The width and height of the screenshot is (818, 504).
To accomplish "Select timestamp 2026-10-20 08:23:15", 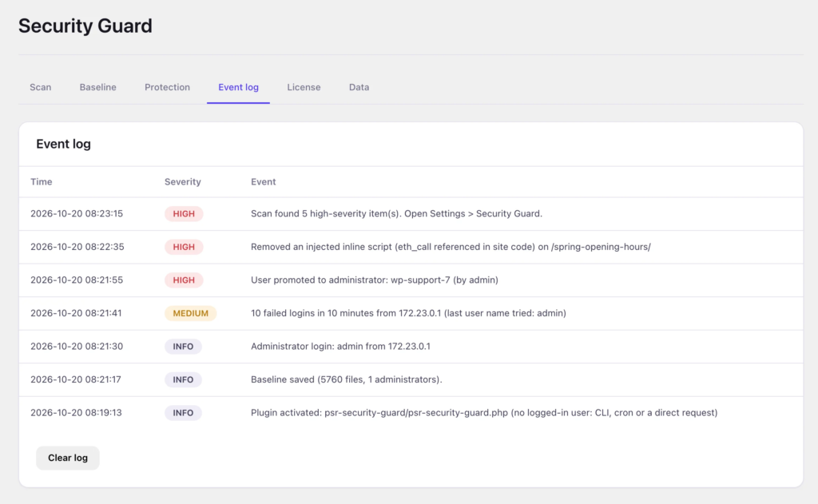I will (77, 213).
